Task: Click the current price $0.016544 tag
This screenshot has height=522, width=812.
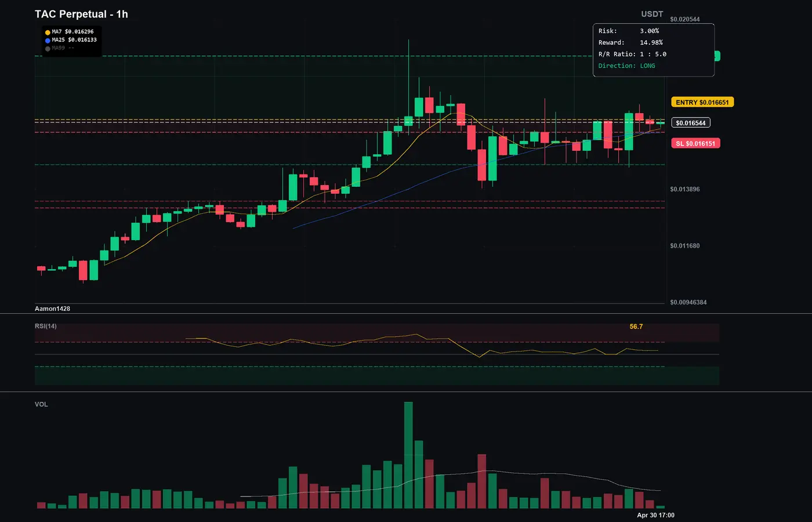Action: [x=691, y=123]
